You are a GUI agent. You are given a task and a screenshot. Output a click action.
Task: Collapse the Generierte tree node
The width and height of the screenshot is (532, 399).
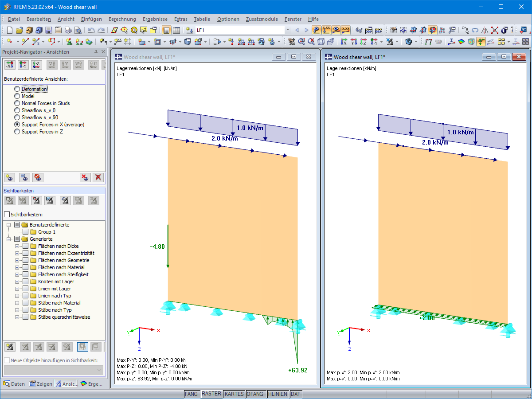point(9,239)
